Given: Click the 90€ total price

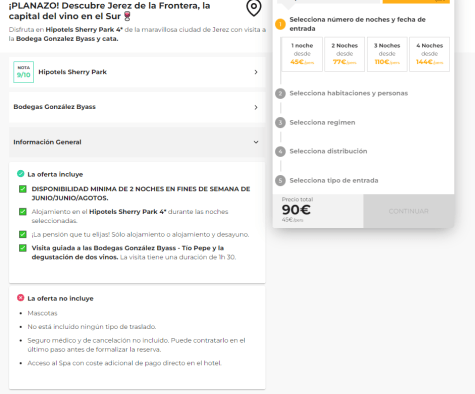Looking at the screenshot, I should (296, 210).
